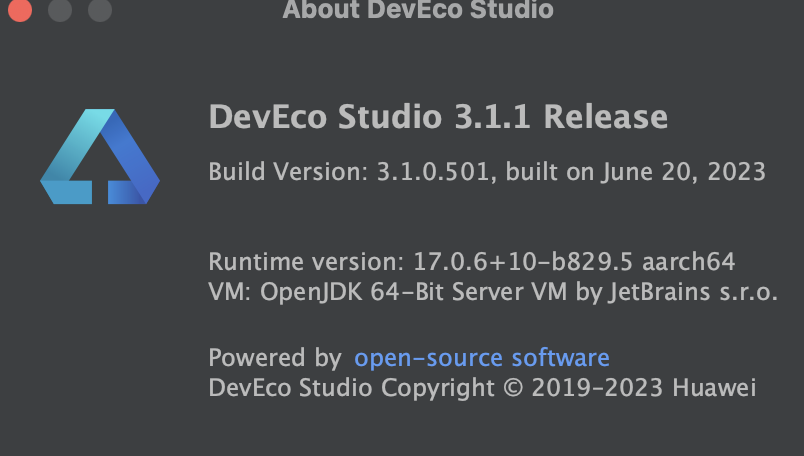Open the open-source software link
The image size is (804, 456).
pos(481,358)
